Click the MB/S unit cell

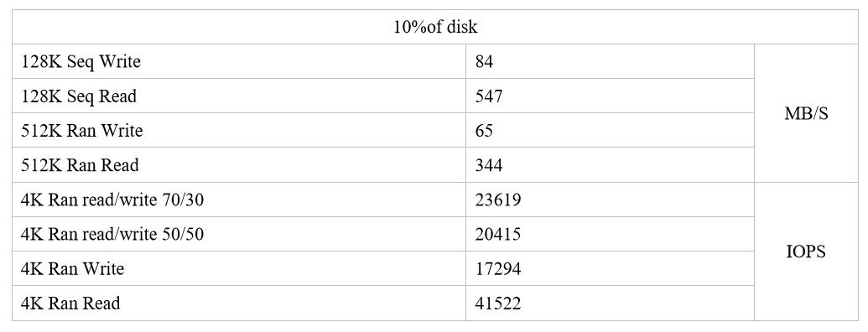[806, 113]
